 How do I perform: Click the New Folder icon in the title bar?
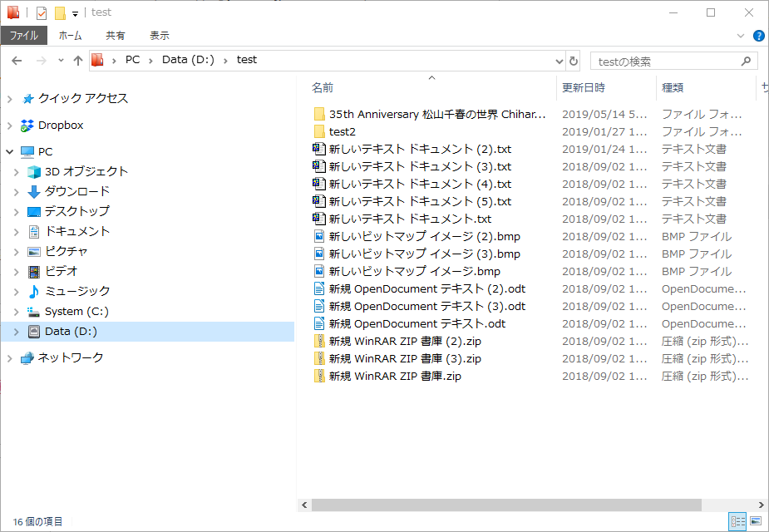tap(60, 12)
